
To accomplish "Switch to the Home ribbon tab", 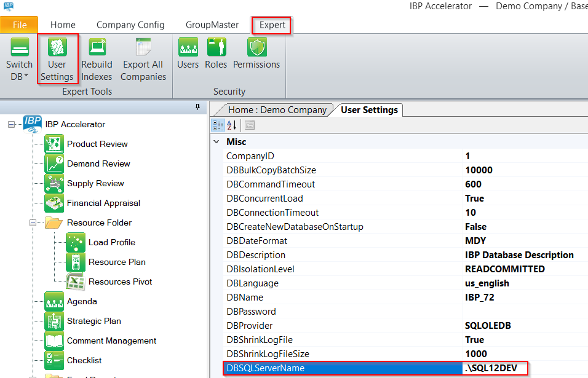I will point(63,25).
